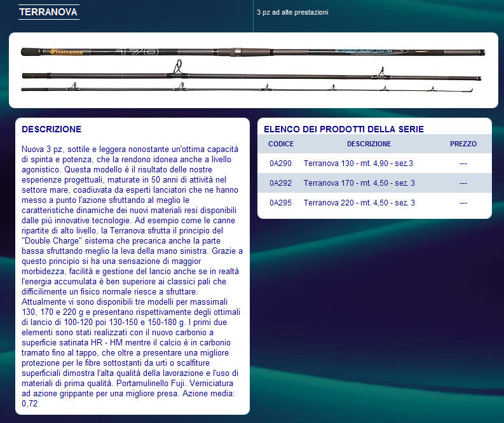Click the price cell for code 0A295

click(x=463, y=203)
